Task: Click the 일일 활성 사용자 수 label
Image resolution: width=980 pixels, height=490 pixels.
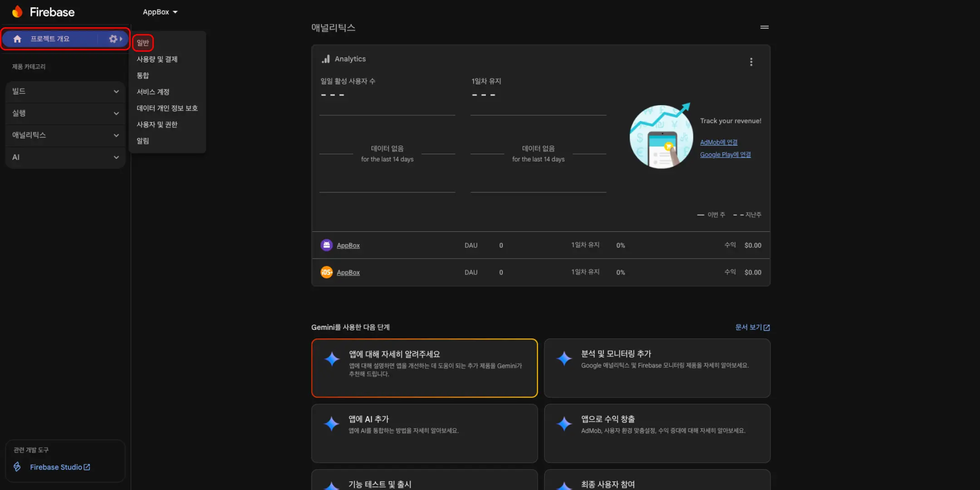Action: (348, 81)
